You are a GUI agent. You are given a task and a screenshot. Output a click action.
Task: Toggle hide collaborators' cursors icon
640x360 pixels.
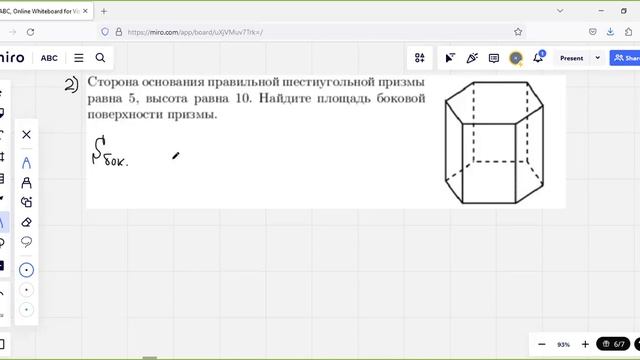[x=450, y=58]
